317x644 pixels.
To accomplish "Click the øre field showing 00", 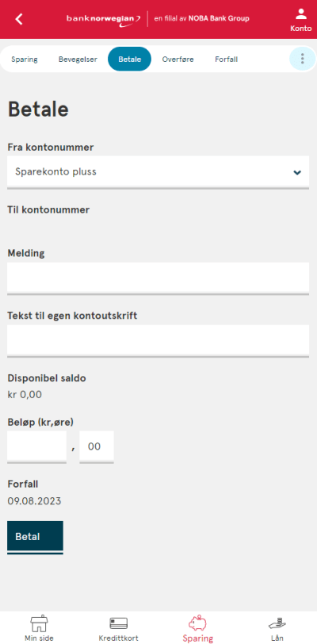I will [x=97, y=446].
